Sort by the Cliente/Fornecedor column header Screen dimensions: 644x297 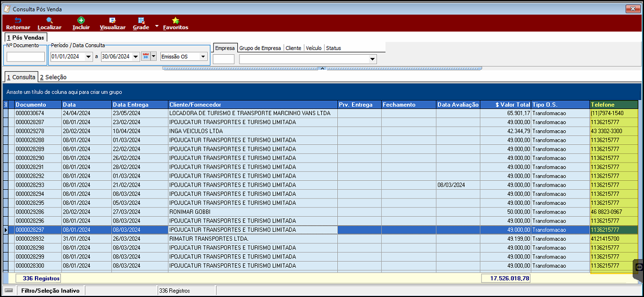tap(252, 105)
